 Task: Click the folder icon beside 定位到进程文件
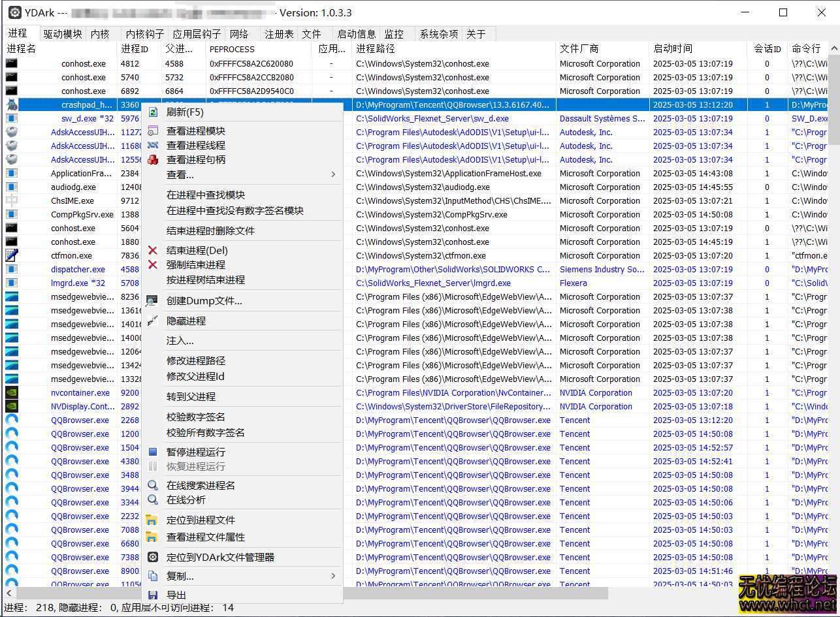[152, 520]
